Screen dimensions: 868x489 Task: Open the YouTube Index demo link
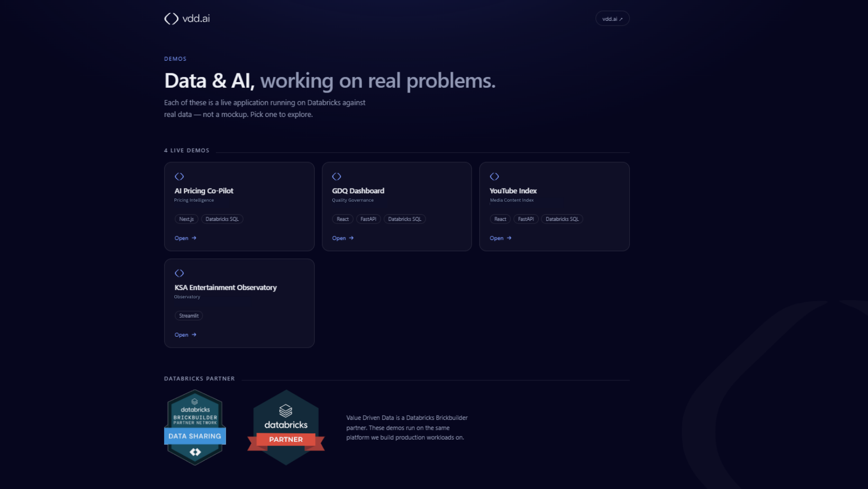(500, 238)
